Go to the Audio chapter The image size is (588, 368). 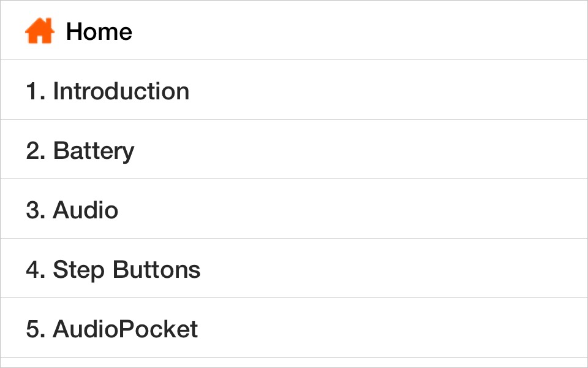tap(85, 210)
